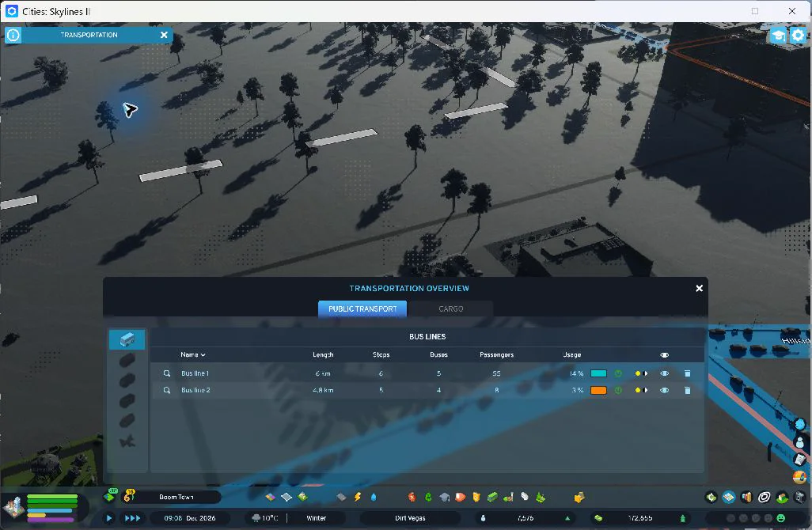
Task: Open the milestone progression icon left of Boom Town
Action: click(110, 496)
